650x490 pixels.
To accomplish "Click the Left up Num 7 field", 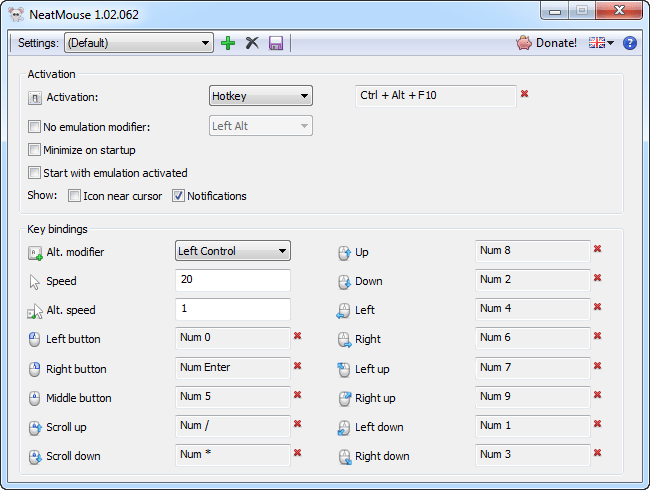I will (533, 368).
